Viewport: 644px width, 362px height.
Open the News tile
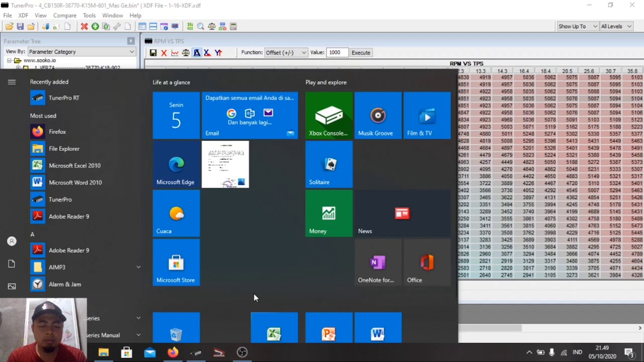tap(403, 214)
